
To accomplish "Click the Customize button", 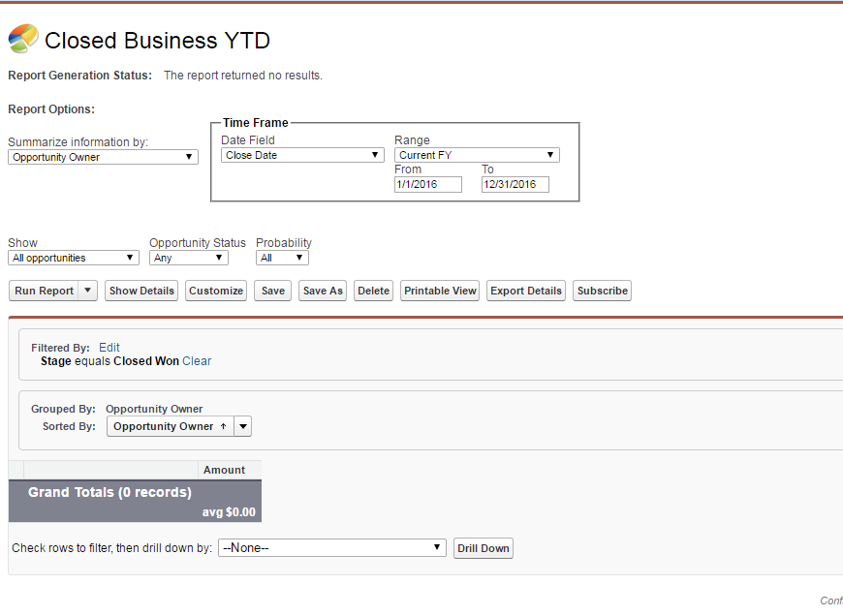I will point(216,291).
